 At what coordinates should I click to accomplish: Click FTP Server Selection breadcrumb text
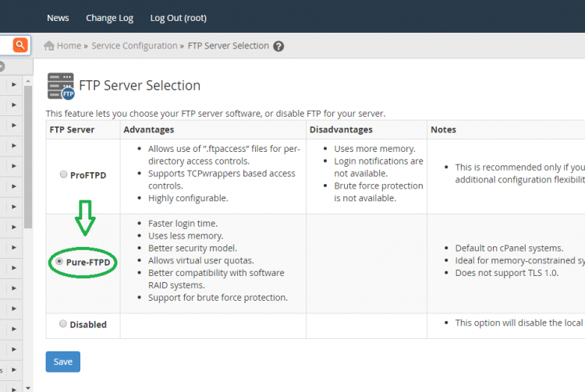pos(229,46)
